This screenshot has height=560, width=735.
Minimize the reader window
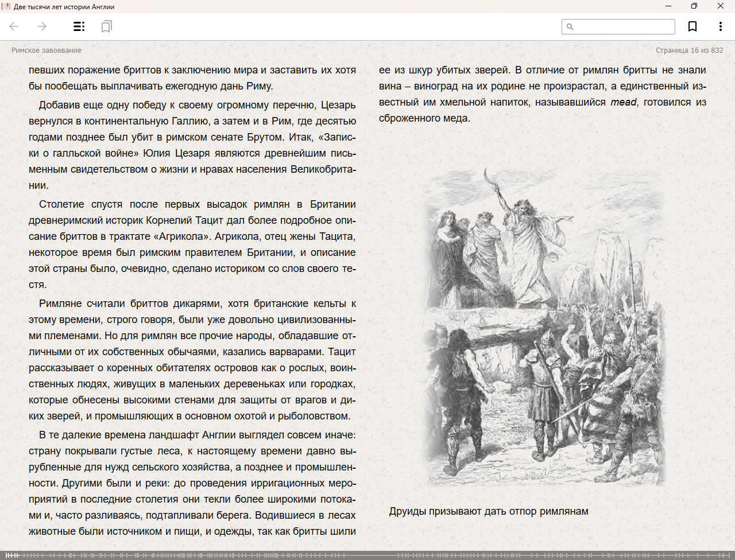pyautogui.click(x=668, y=6)
